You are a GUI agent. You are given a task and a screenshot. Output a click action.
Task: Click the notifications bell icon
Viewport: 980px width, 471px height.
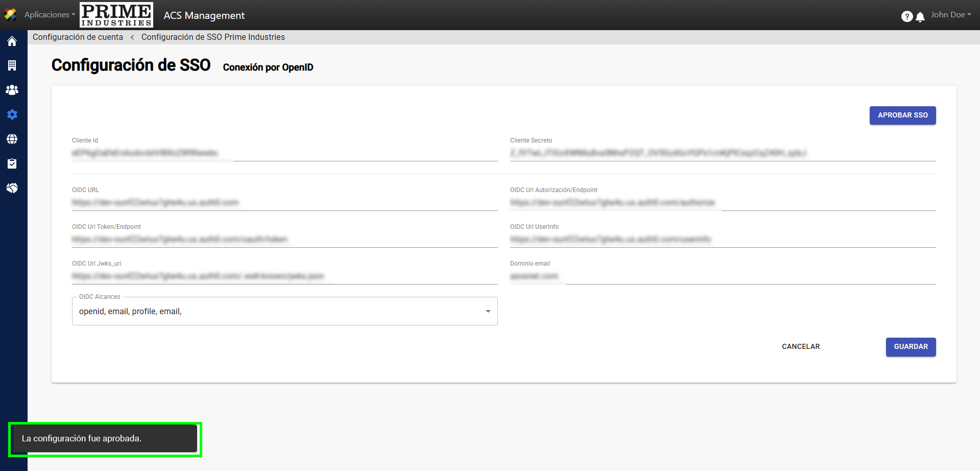(920, 17)
